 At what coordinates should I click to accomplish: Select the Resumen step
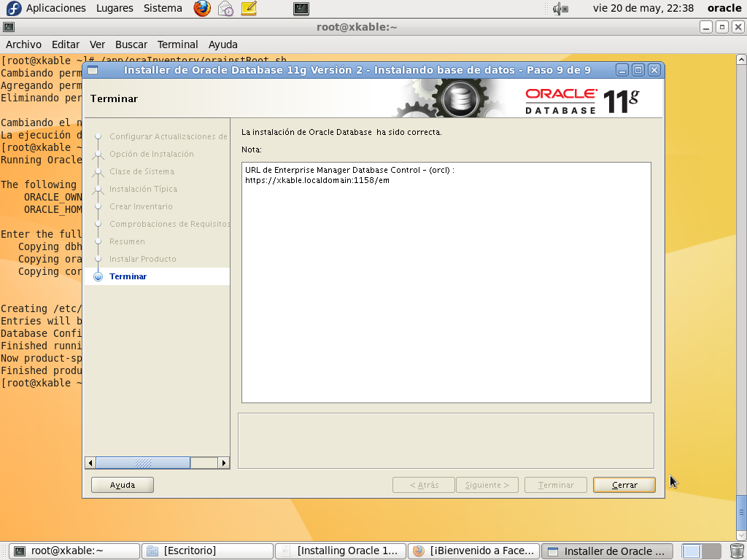127,241
